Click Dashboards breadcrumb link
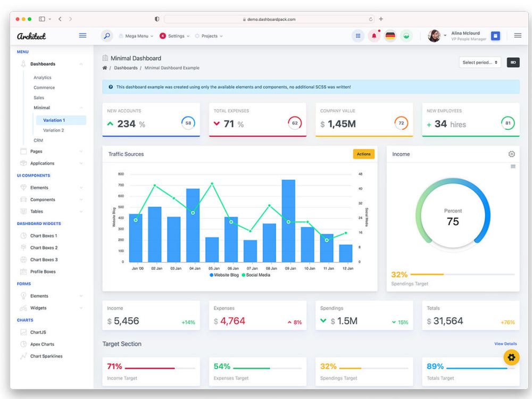532x399 pixels. point(126,68)
